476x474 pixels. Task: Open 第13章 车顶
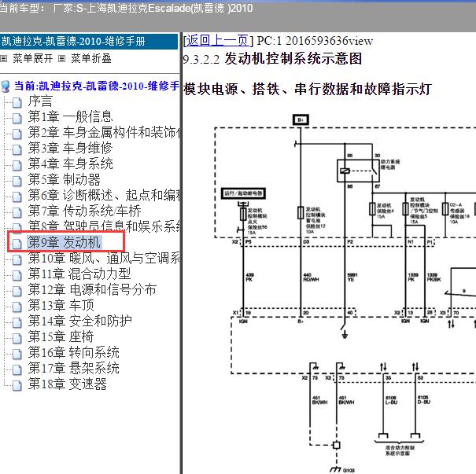tap(61, 305)
